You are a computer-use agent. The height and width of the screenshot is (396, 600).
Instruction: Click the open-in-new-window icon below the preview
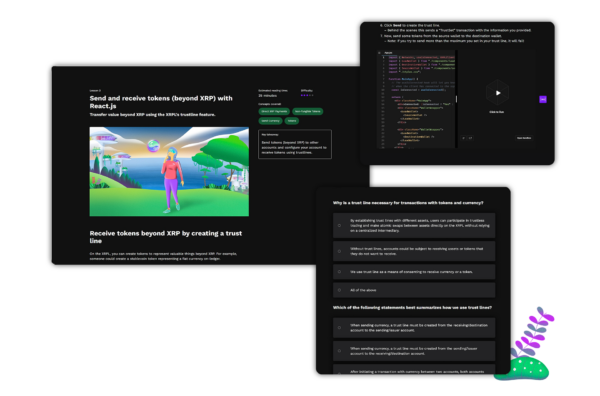[x=470, y=138]
